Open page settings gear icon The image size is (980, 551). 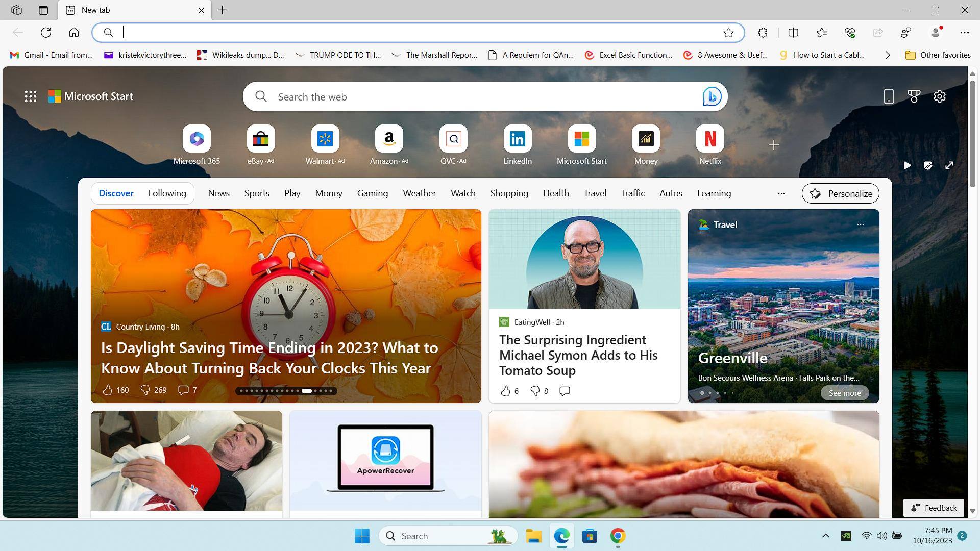940,96
